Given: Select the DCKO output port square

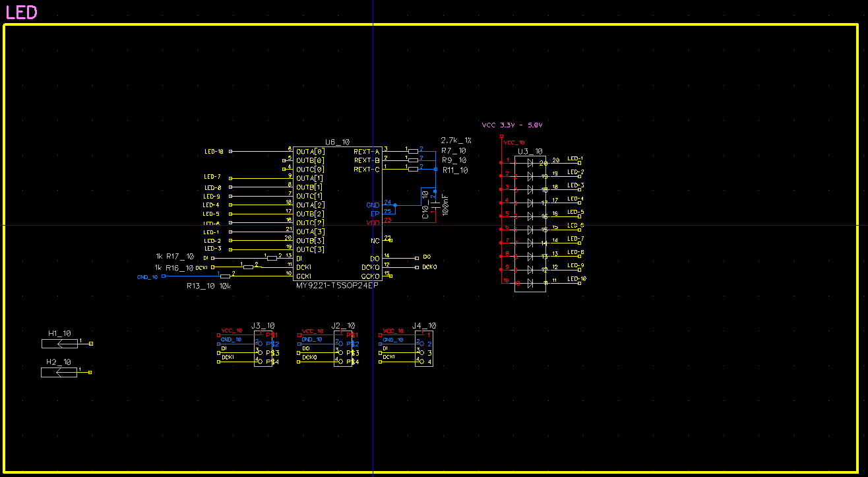Looking at the screenshot, I should pyautogui.click(x=417, y=267).
